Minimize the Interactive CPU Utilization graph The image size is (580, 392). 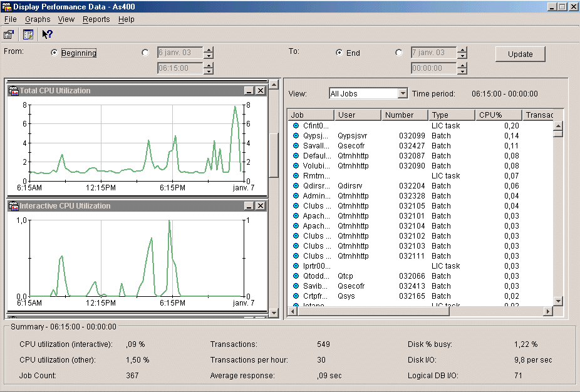point(249,206)
